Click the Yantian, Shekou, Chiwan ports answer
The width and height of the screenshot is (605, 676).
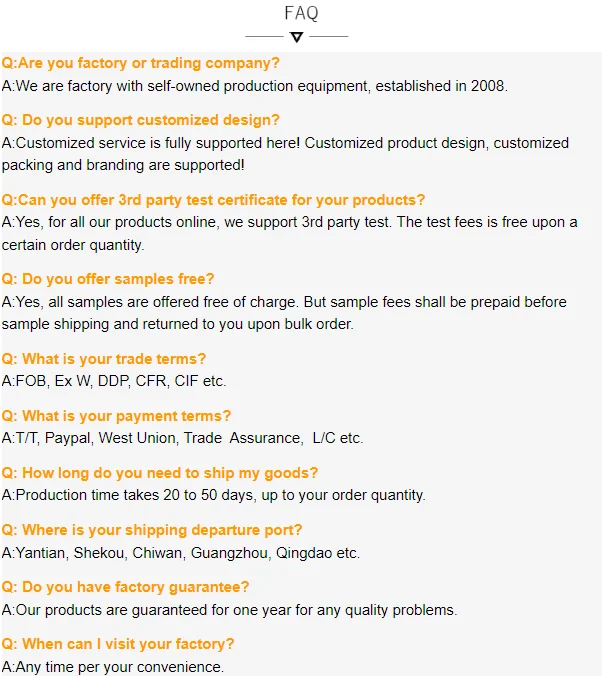(x=180, y=553)
